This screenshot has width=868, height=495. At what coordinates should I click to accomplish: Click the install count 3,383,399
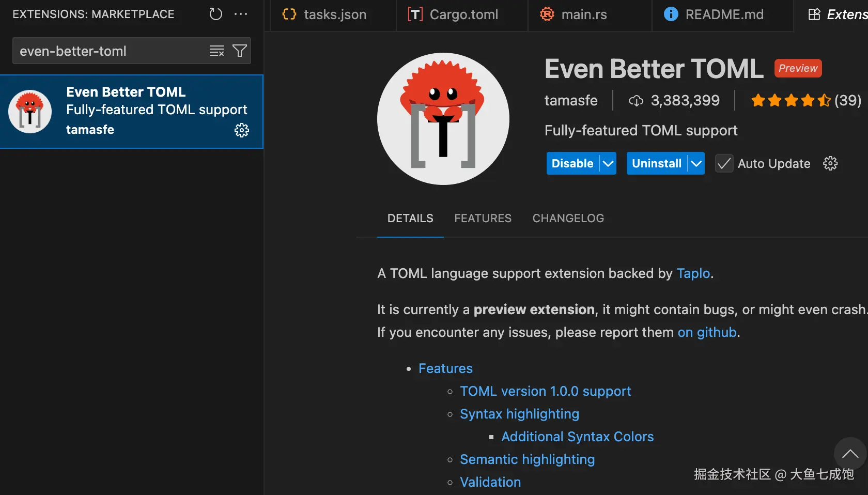(x=685, y=101)
